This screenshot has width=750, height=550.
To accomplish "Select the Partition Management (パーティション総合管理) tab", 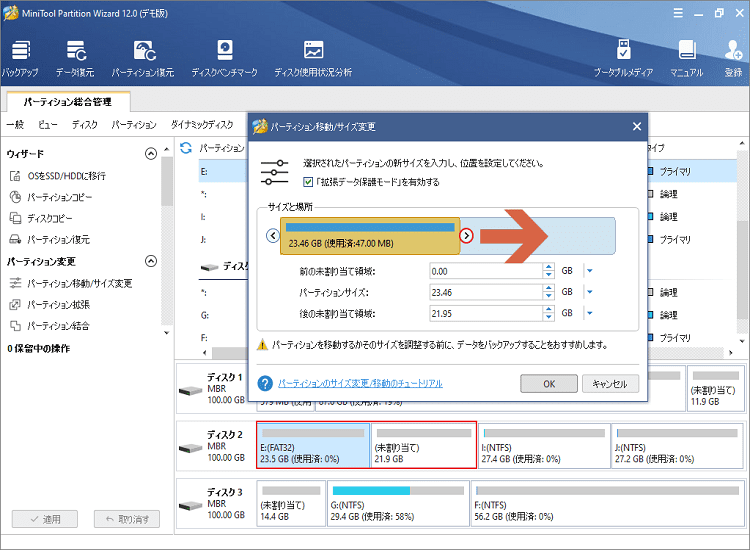I will (68, 101).
